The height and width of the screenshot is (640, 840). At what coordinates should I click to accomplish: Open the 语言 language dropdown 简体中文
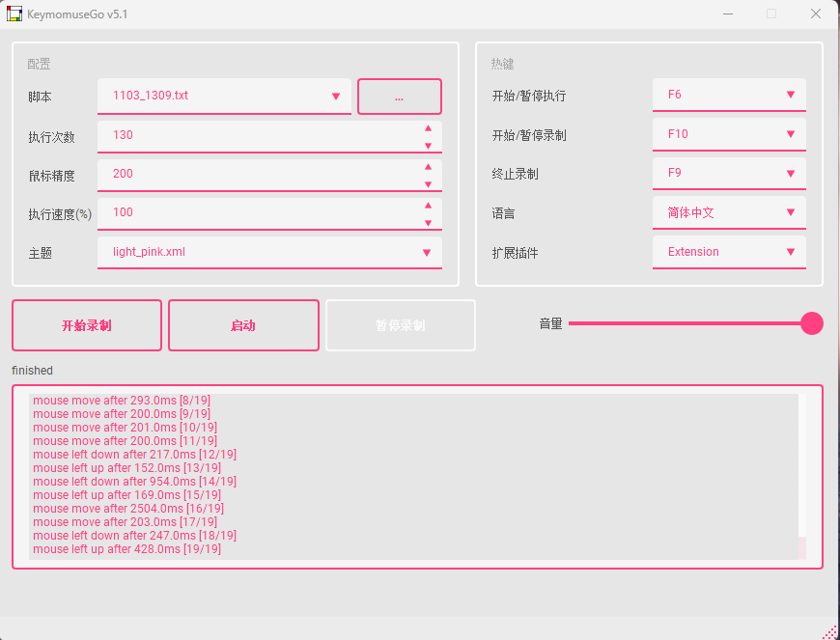pyautogui.click(x=729, y=212)
